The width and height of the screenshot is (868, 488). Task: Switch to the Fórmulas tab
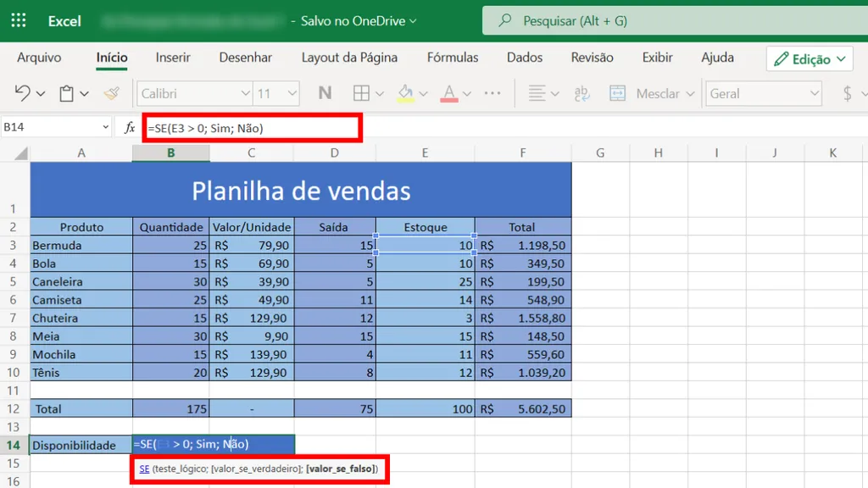[x=453, y=58]
